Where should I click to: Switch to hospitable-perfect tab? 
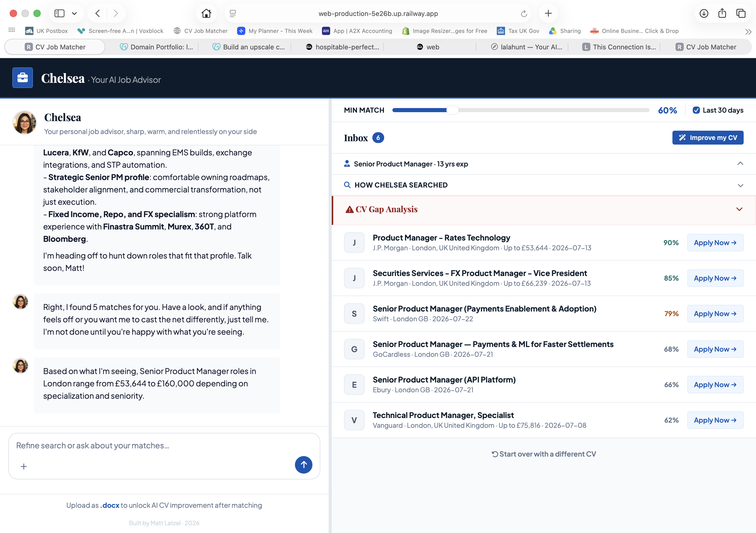pos(343,47)
